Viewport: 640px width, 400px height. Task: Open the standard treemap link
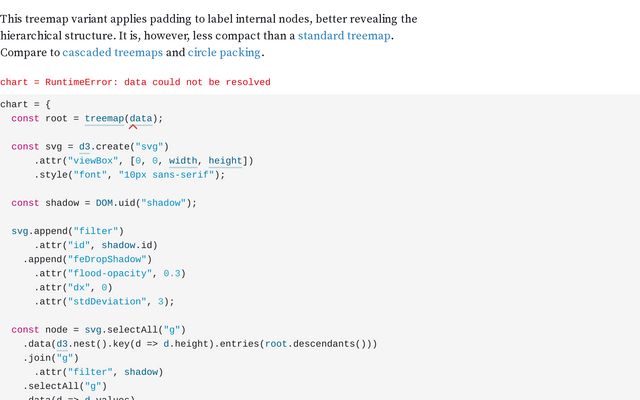click(x=344, y=36)
